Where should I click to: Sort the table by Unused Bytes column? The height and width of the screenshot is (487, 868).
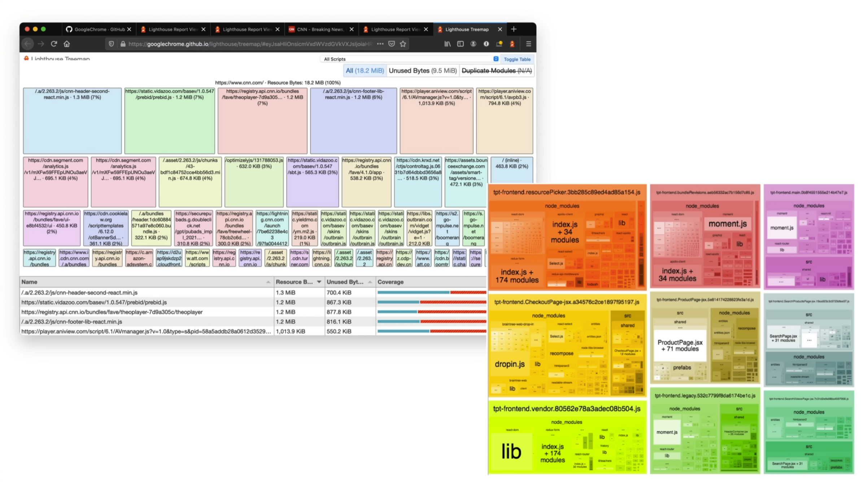coord(349,282)
